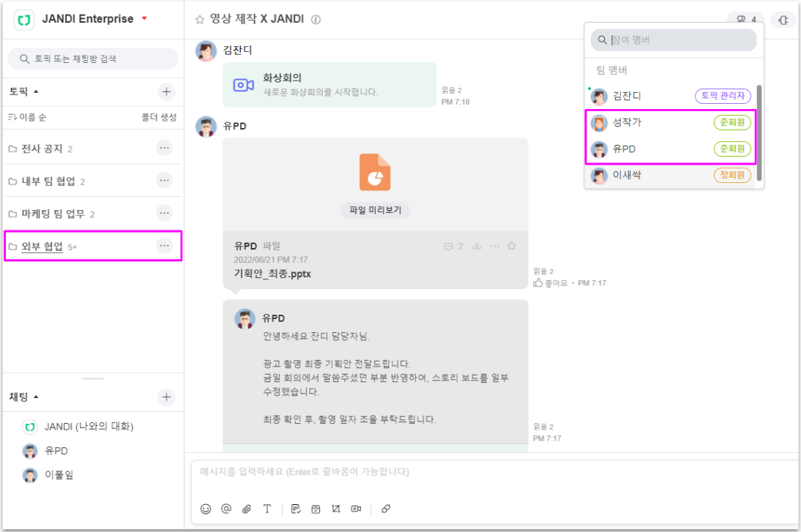Start a video call from the message toolbar
This screenshot has width=801, height=532.
pyautogui.click(x=356, y=509)
